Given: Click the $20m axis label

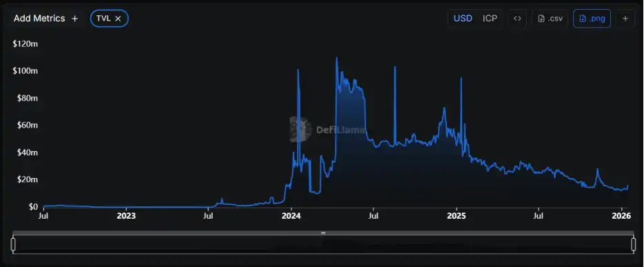Looking at the screenshot, I should (27, 179).
